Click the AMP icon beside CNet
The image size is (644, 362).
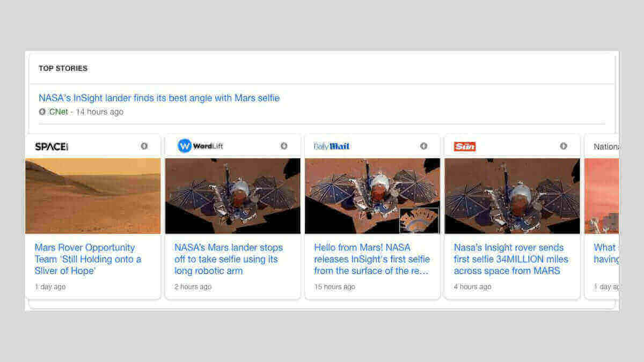42,112
